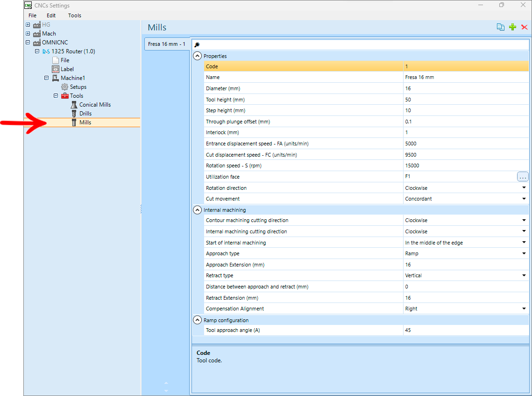
Task: Open the File menu
Action: tap(33, 15)
